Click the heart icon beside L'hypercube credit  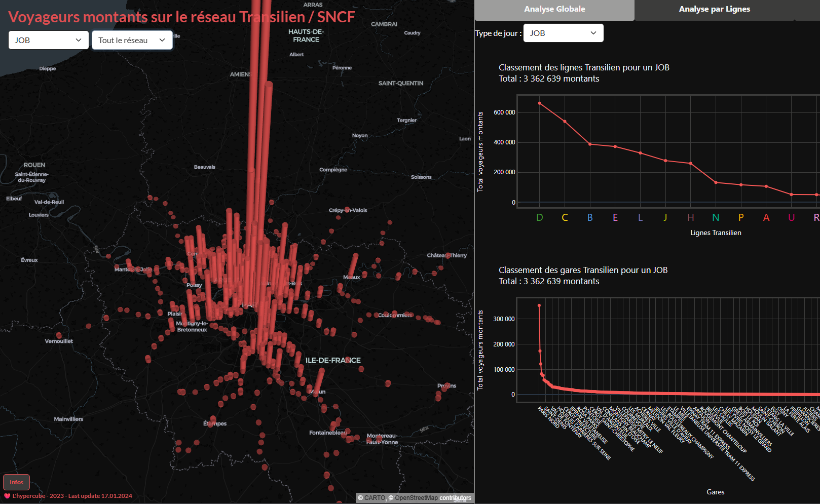click(7, 496)
